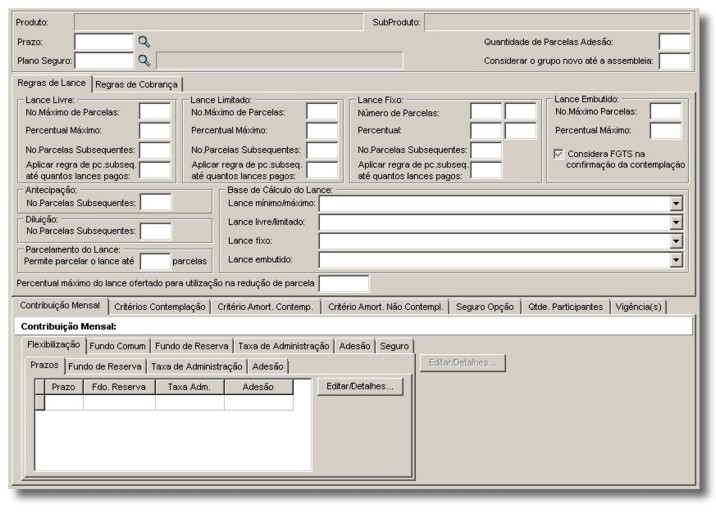This screenshot has width=716, height=530.
Task: Click the search magnifier next to Plano Seguro
Action: 144,61
